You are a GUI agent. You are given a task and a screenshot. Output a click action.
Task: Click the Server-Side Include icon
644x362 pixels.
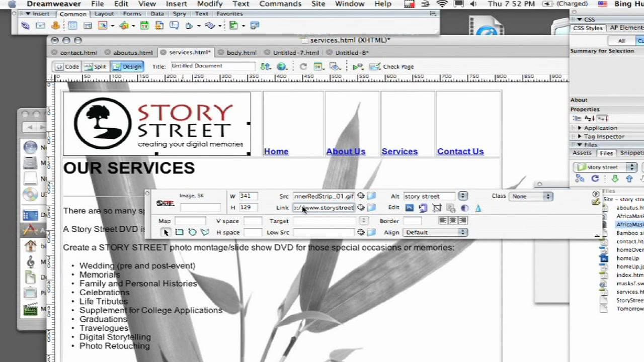point(159,26)
